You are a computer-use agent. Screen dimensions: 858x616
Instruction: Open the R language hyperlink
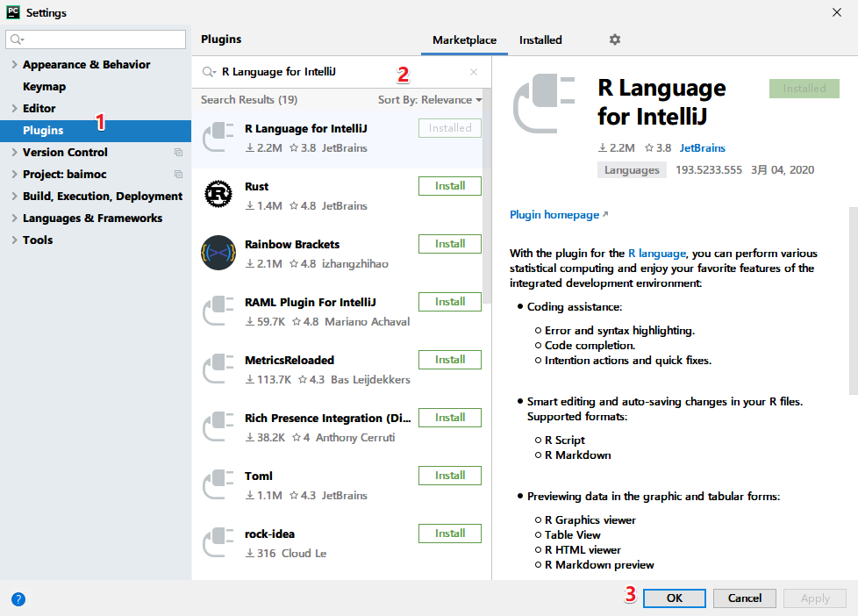(x=656, y=253)
